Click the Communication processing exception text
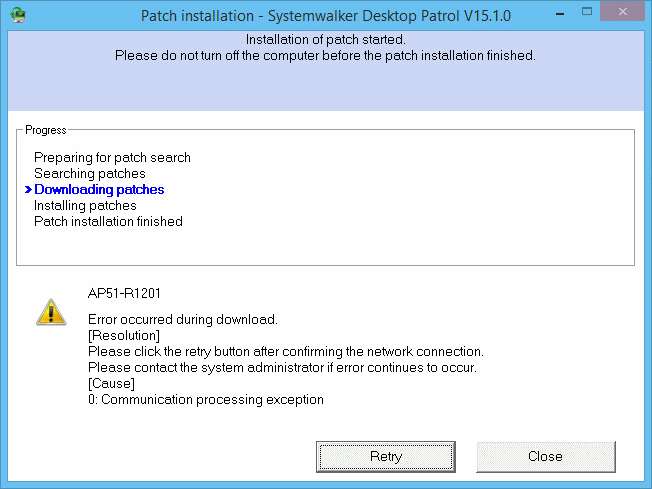Viewport: 652px width, 489px height. point(212,399)
